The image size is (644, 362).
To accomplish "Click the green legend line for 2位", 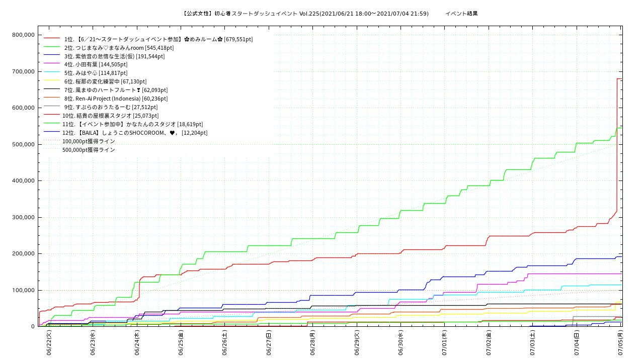I will (52, 47).
